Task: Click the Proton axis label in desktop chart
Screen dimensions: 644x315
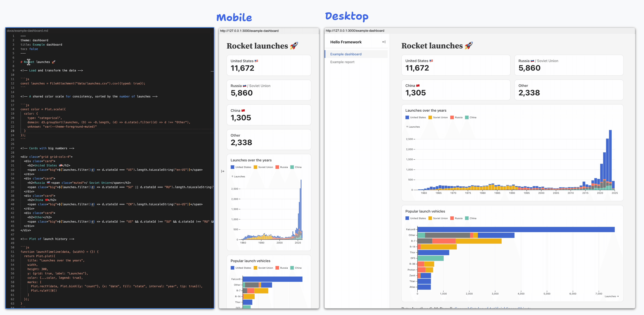Action: coord(411,270)
